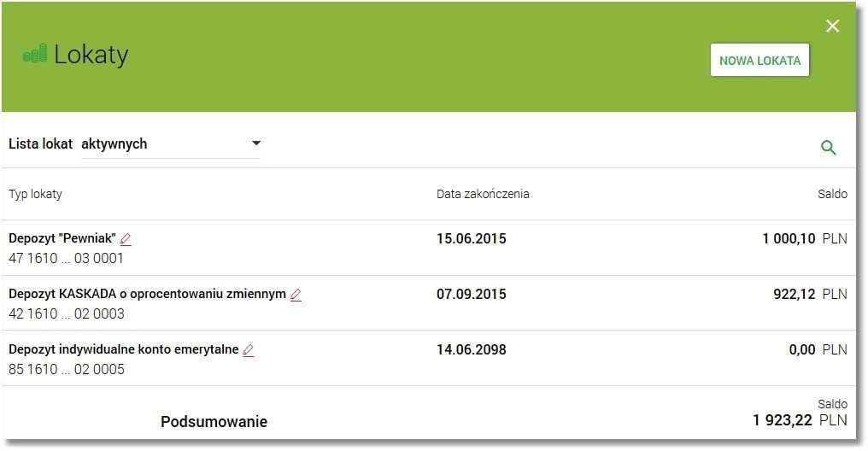Click the 'Typ lokaty' column header

point(35,194)
